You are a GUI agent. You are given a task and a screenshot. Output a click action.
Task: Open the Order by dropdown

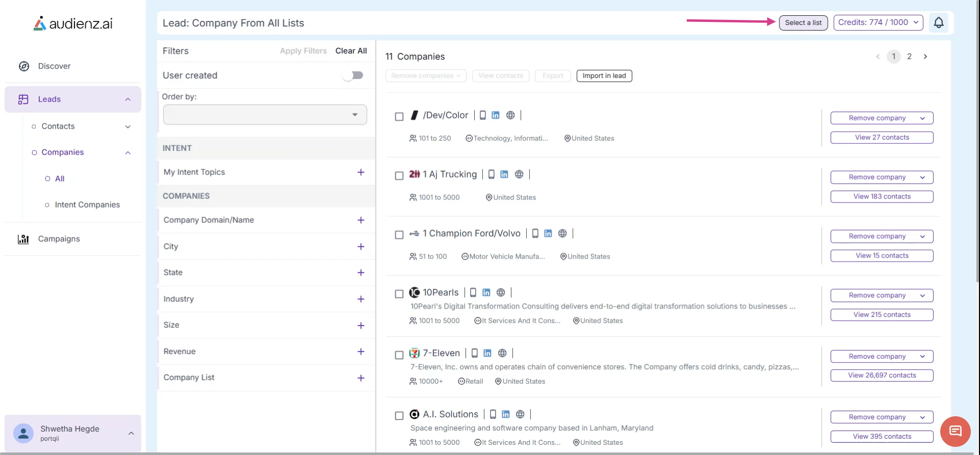click(x=265, y=115)
